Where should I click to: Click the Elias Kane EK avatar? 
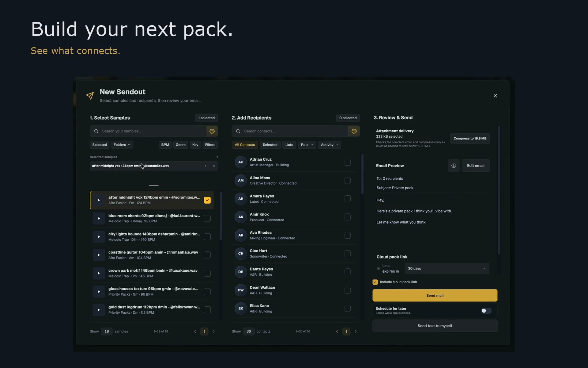pyautogui.click(x=241, y=308)
